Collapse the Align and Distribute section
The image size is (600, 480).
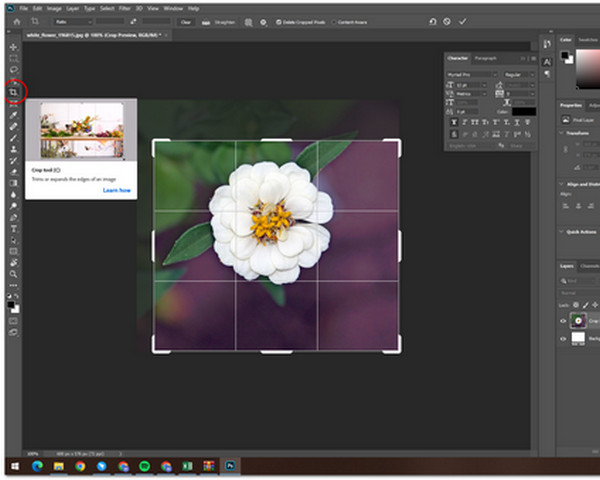pos(561,184)
